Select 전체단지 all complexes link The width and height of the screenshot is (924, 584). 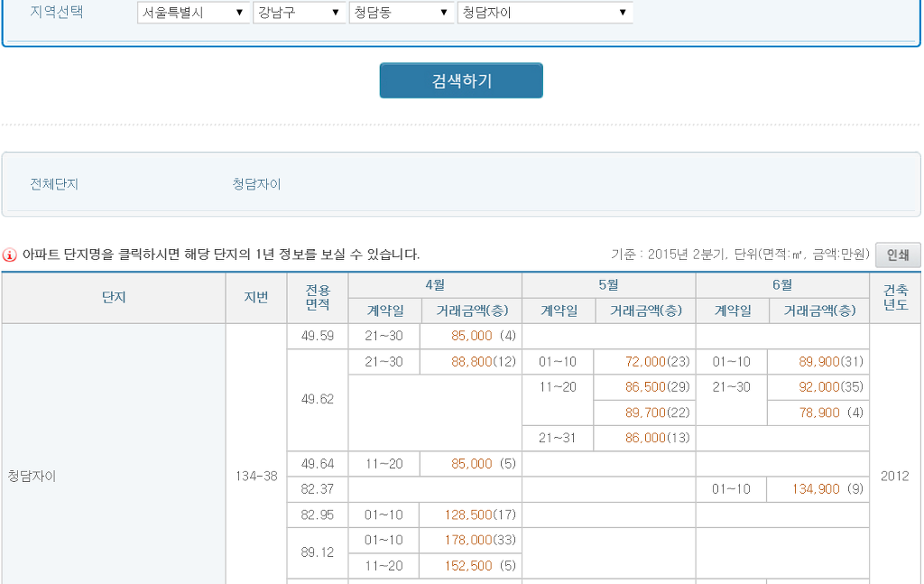[54, 184]
